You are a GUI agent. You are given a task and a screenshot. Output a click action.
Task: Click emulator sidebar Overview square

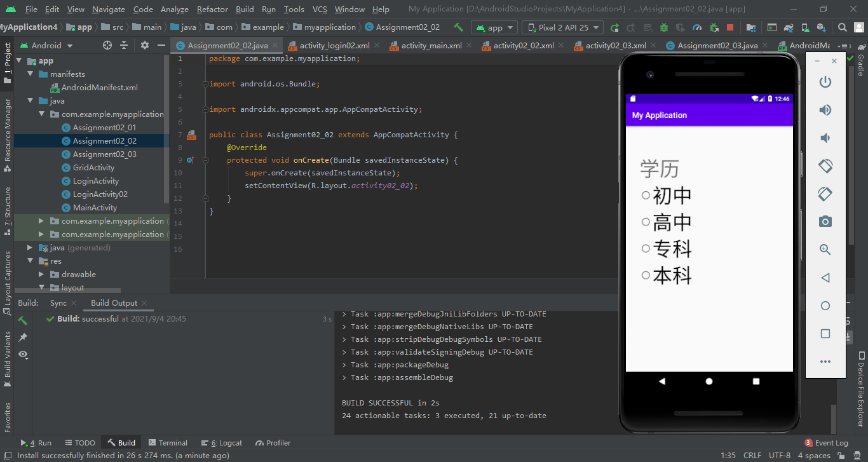[x=825, y=334]
